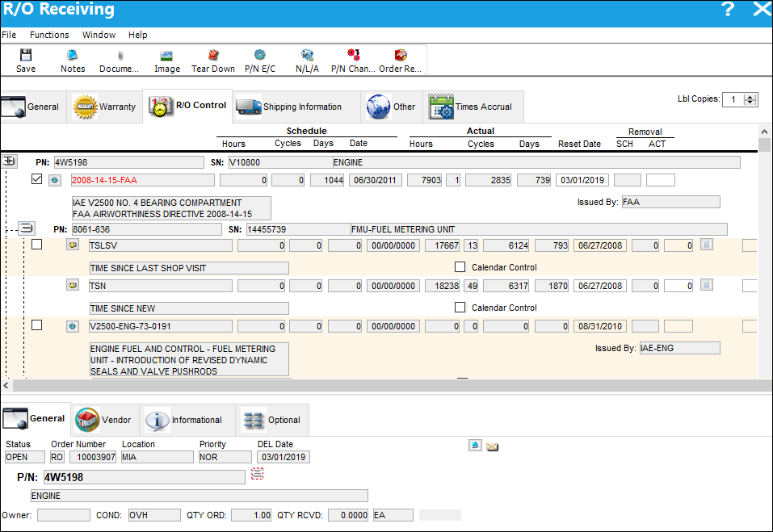Open the Optional tab

click(x=272, y=420)
